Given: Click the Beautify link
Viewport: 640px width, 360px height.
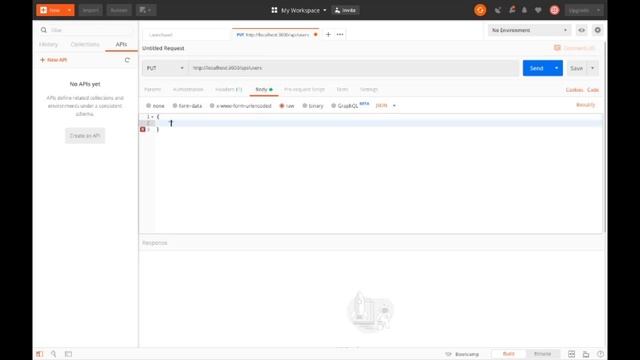Looking at the screenshot, I should pos(585,105).
